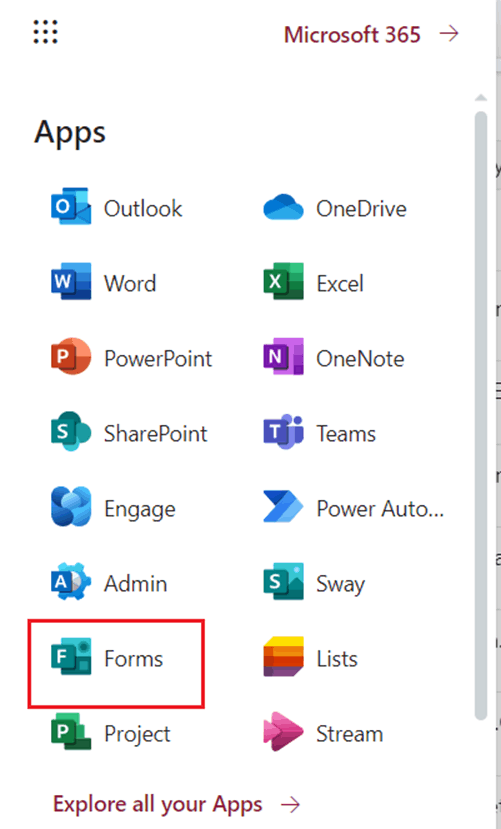Open the Outlook app icon
The width and height of the screenshot is (501, 829).
click(71, 207)
